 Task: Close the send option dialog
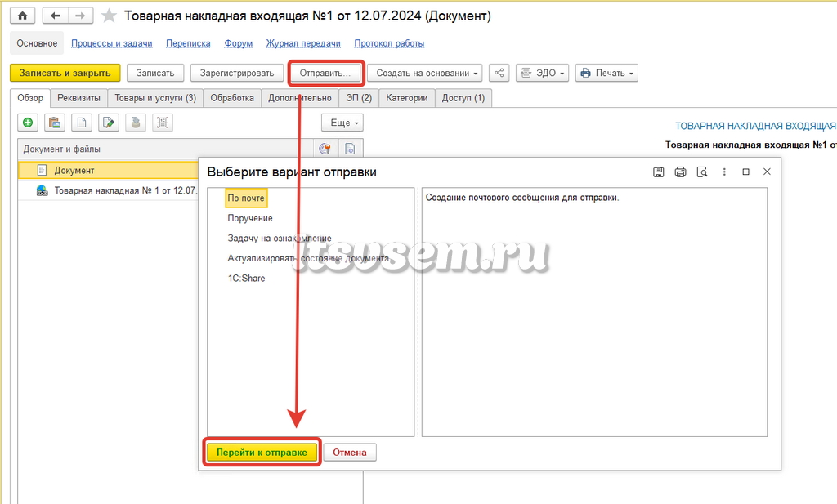point(767,172)
